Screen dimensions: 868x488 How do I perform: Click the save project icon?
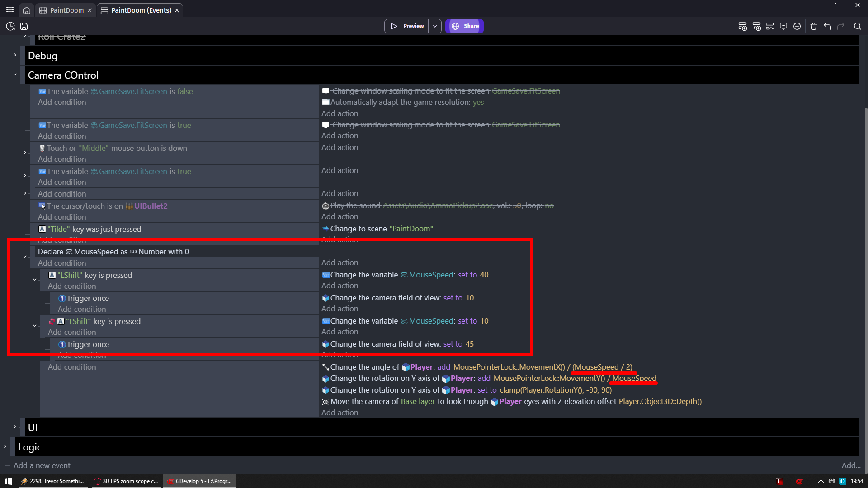point(24,26)
